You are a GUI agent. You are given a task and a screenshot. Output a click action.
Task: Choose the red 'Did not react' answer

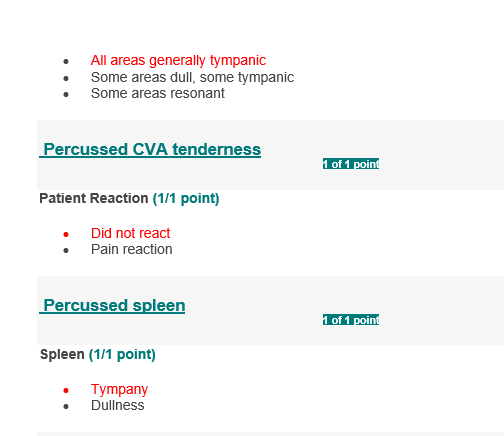point(130,233)
